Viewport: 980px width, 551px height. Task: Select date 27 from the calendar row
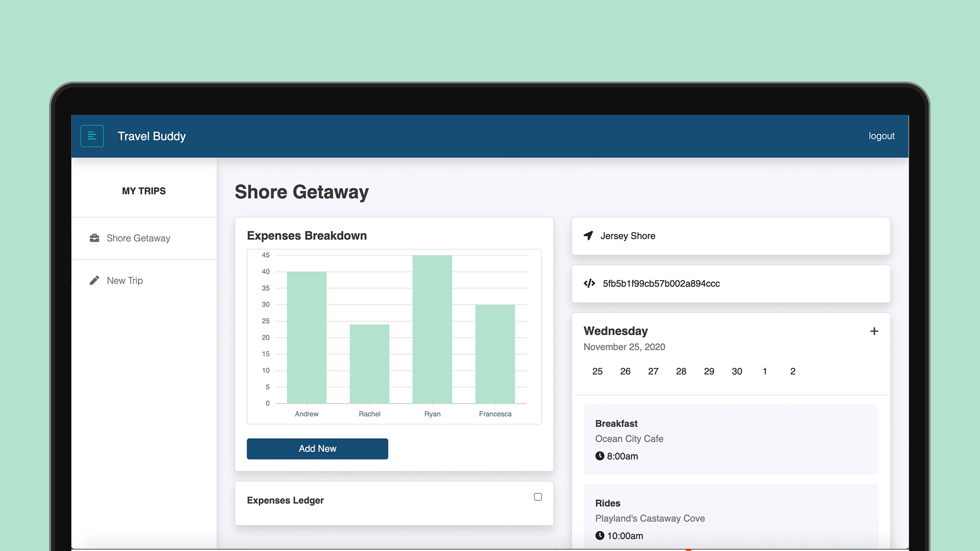click(x=652, y=371)
